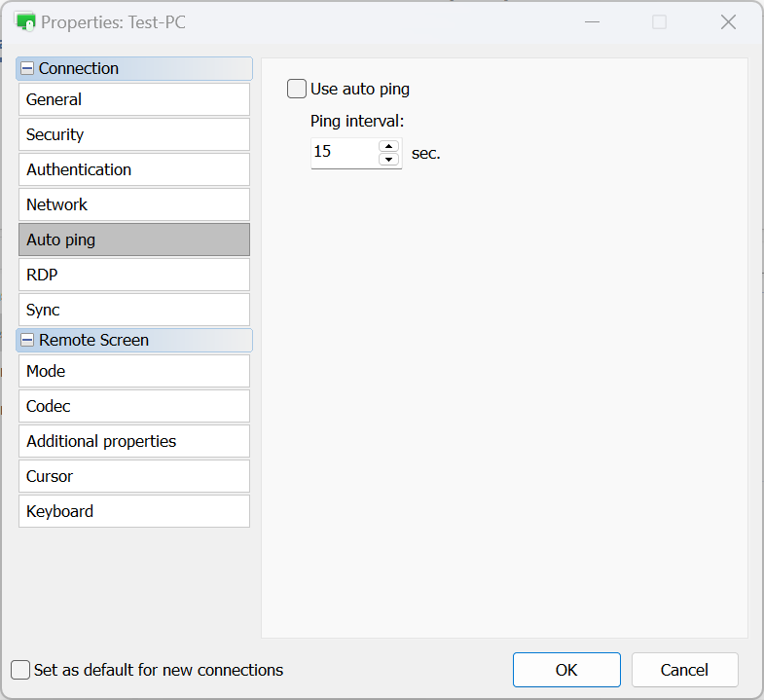Enable the Use auto ping checkbox
Screen dimensions: 764x700
pyautogui.click(x=297, y=90)
